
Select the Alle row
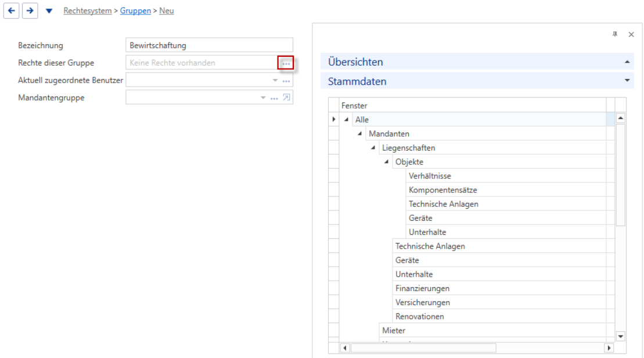coord(479,120)
